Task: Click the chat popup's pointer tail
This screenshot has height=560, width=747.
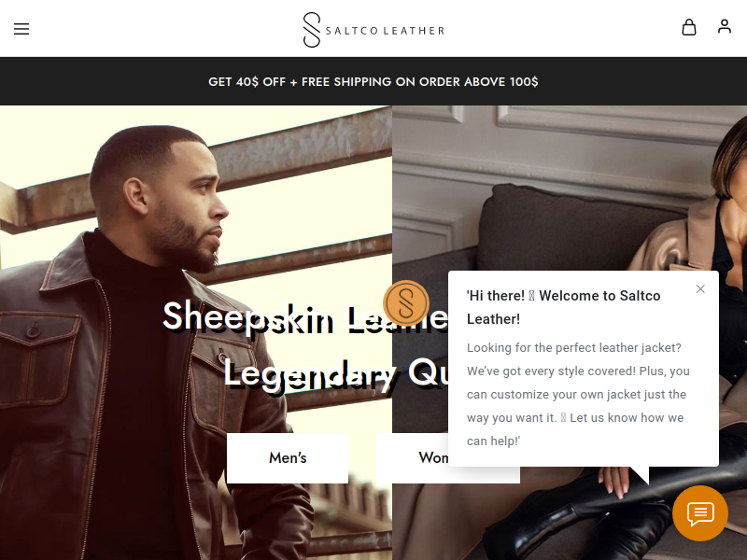Action: click(x=640, y=475)
